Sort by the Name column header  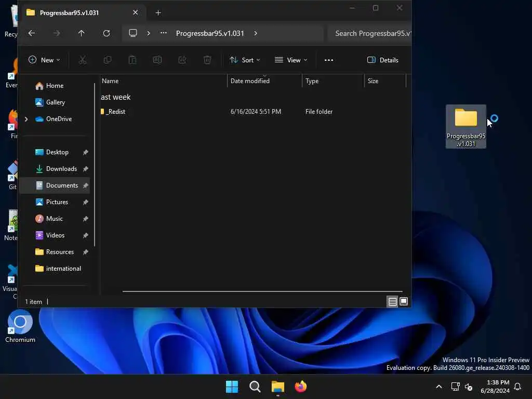tap(164, 81)
